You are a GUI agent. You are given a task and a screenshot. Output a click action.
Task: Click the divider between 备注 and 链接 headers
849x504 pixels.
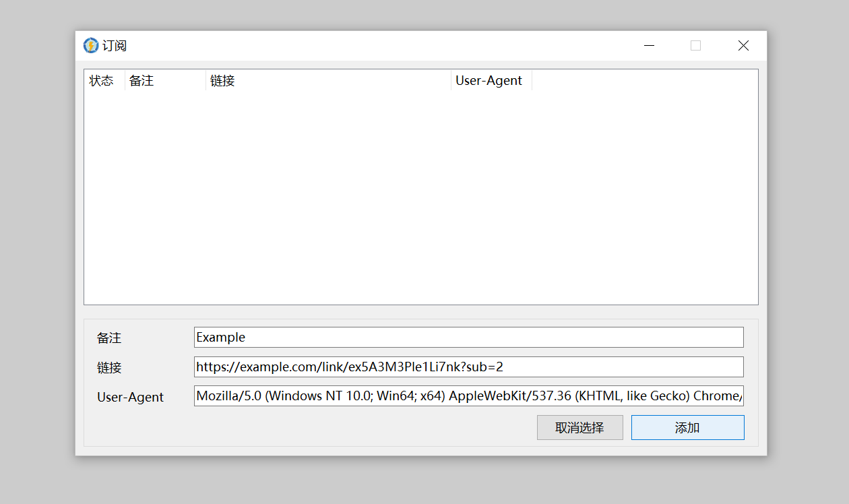(x=206, y=81)
